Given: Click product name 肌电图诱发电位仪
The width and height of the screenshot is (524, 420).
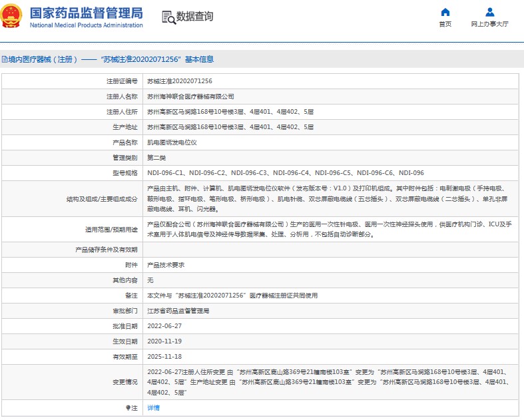Looking at the screenshot, I should click(172, 142).
